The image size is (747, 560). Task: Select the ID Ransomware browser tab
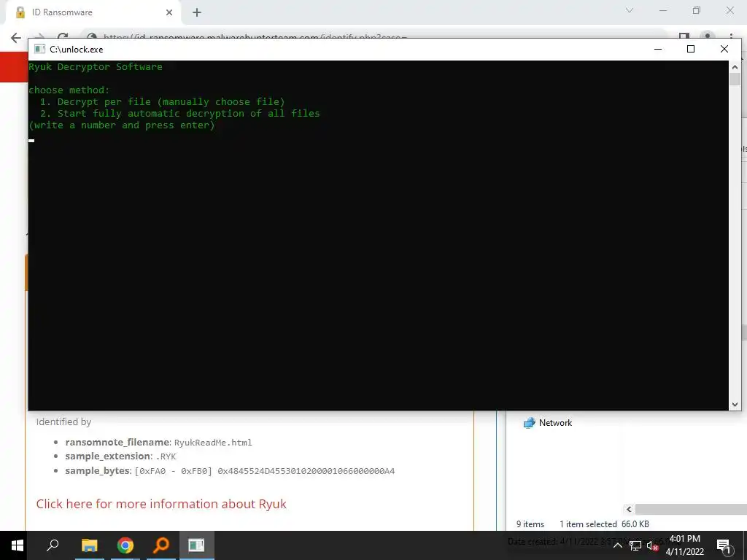pos(93,12)
